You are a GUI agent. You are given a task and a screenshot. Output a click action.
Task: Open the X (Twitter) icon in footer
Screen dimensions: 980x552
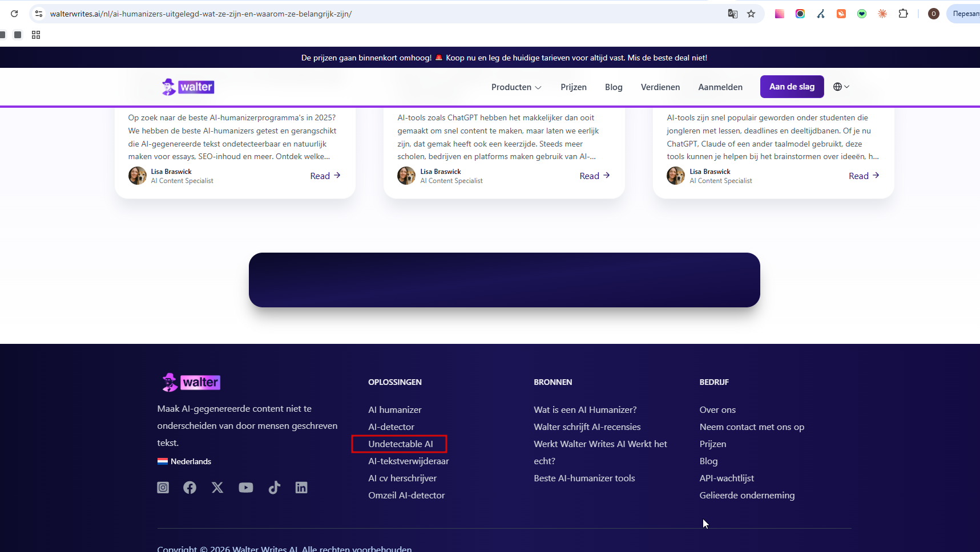(217, 488)
